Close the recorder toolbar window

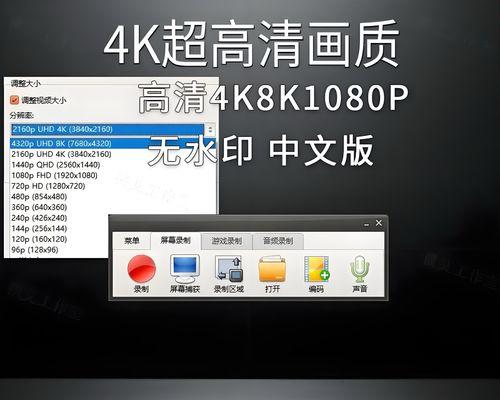pyautogui.click(x=379, y=223)
